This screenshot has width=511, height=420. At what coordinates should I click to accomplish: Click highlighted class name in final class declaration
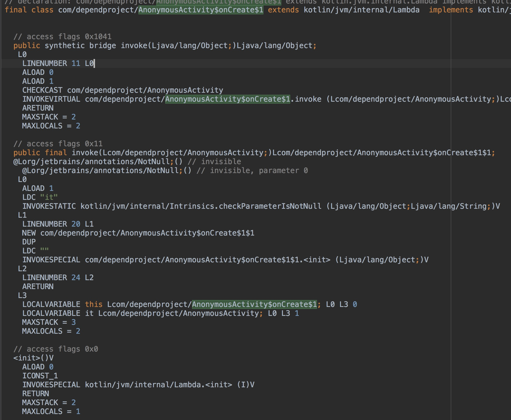(x=201, y=10)
